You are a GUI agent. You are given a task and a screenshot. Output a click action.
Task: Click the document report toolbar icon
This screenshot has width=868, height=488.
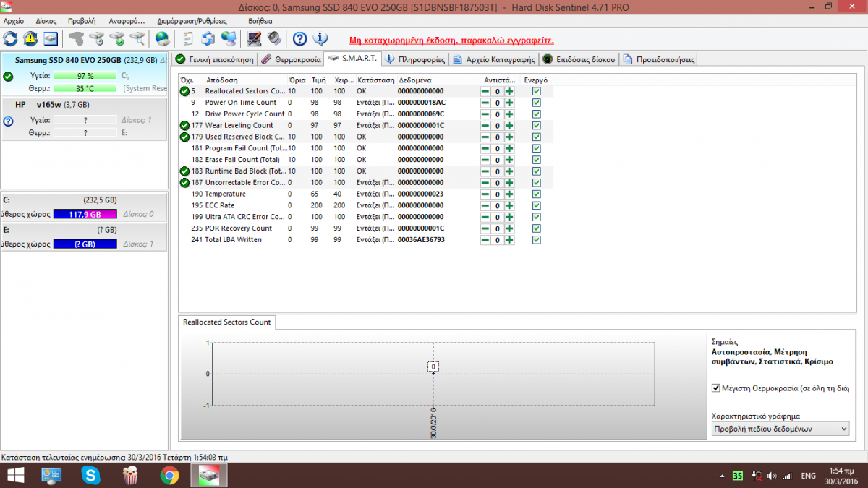(188, 39)
